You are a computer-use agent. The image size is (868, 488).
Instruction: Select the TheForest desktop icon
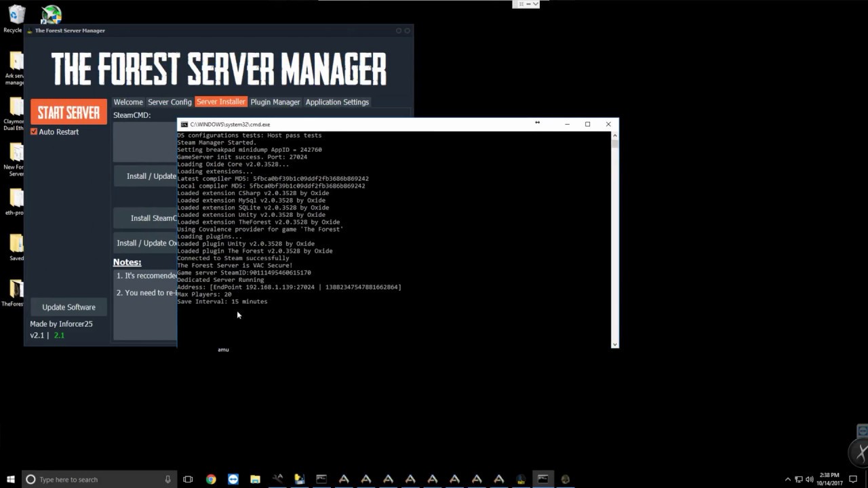tap(14, 293)
